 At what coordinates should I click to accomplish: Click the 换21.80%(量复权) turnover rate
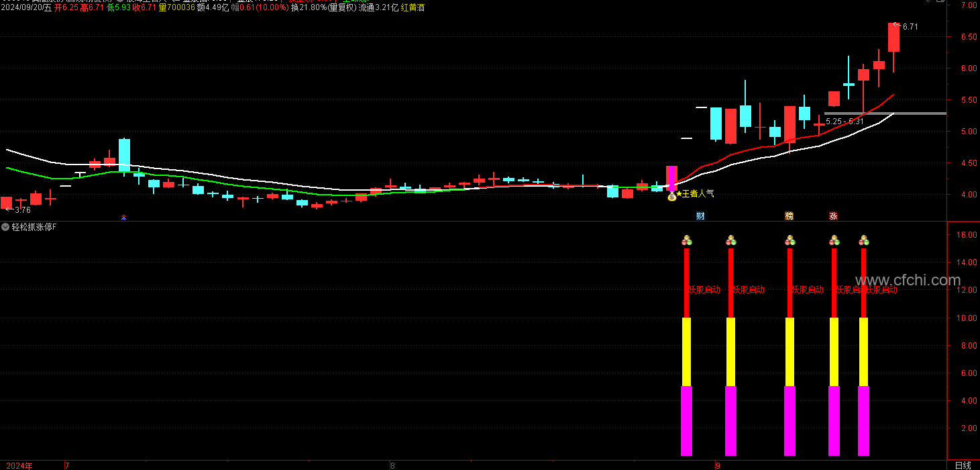pyautogui.click(x=324, y=7)
